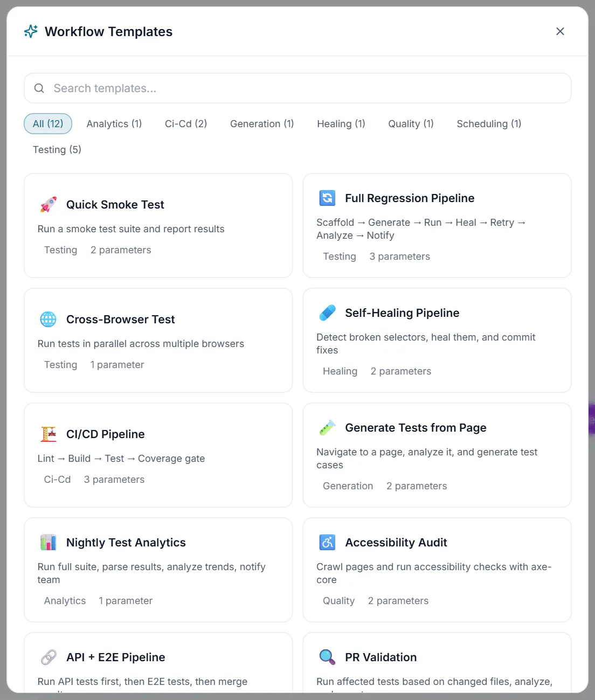Screen dimensions: 595x700
Task: Click the globe icon on Cross-Browser Test
Action: click(x=49, y=320)
